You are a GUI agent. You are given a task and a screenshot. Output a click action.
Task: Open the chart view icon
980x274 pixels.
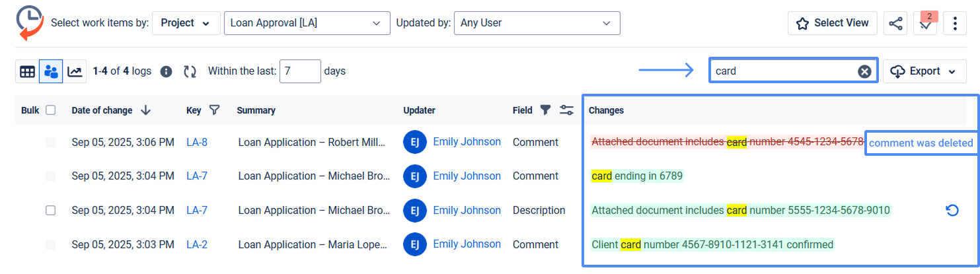[x=75, y=71]
